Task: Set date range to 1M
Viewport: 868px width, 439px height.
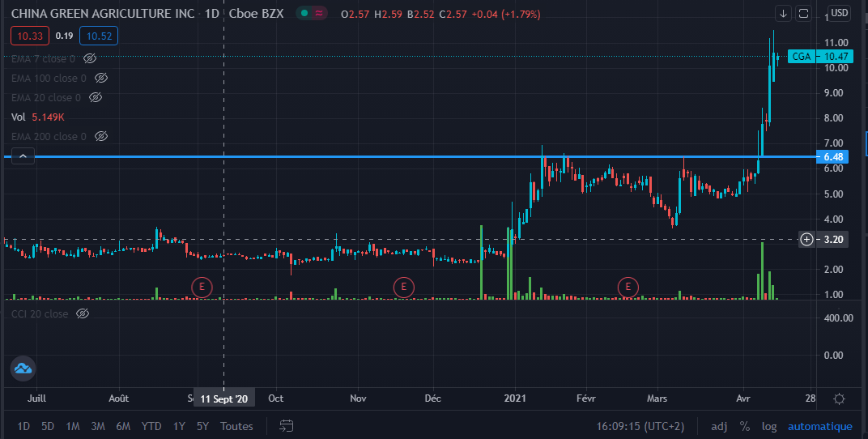Action: tap(73, 426)
